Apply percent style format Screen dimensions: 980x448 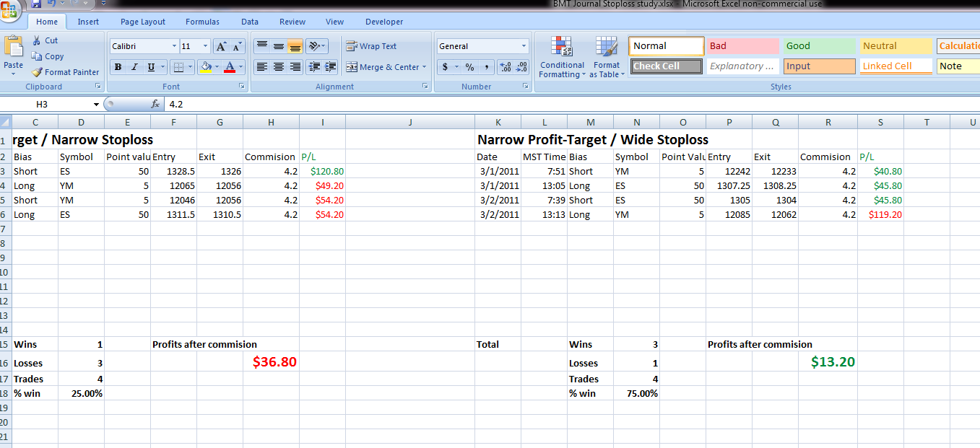pos(469,67)
